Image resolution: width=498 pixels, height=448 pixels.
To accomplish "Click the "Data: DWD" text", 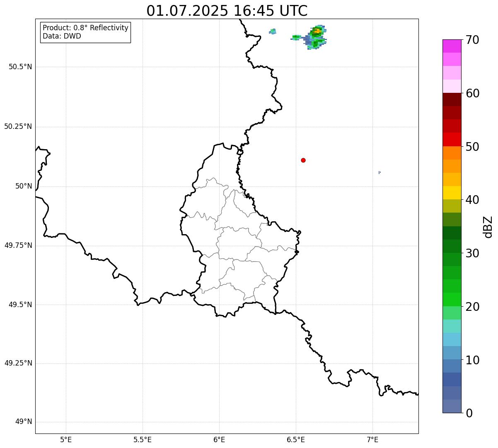I will click(x=62, y=36).
